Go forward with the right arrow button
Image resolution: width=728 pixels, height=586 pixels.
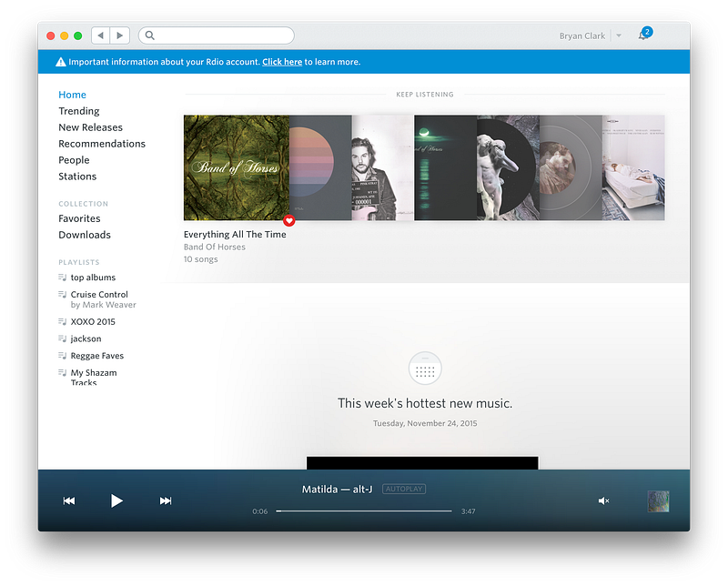coord(120,35)
